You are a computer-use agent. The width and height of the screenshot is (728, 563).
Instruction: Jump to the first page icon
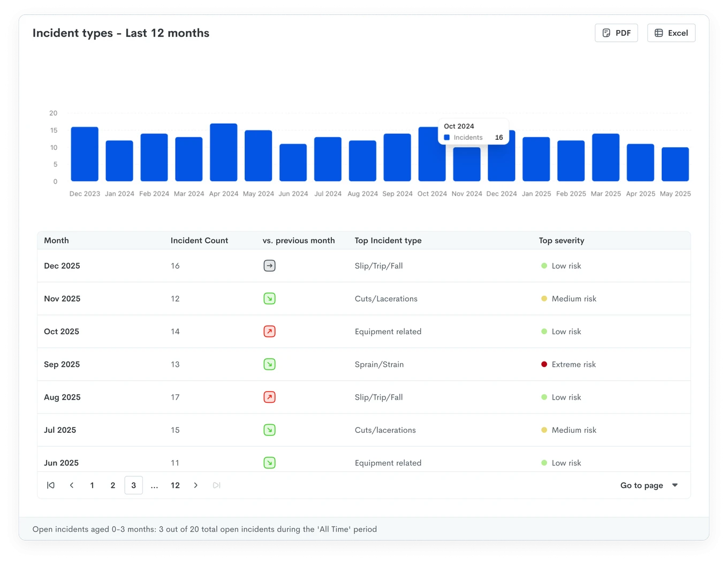(x=51, y=485)
